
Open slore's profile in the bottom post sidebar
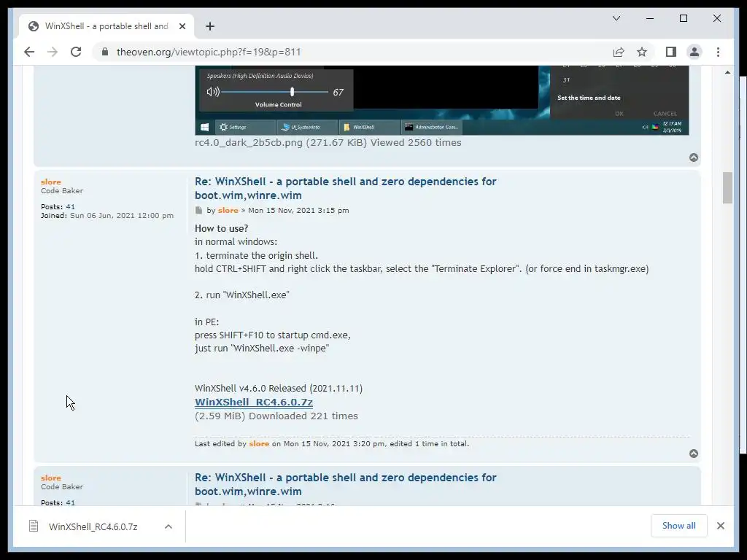point(51,478)
